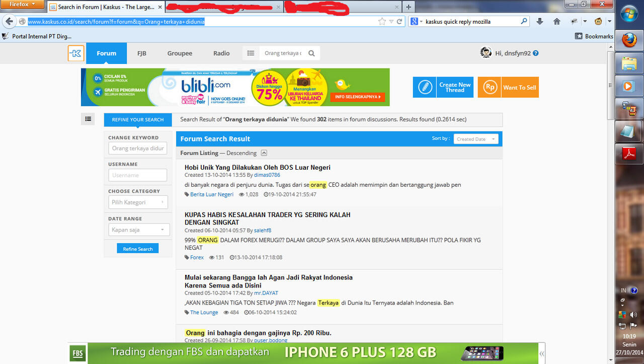Click the Kaskus logo home icon
The height and width of the screenshot is (364, 644).
point(76,53)
